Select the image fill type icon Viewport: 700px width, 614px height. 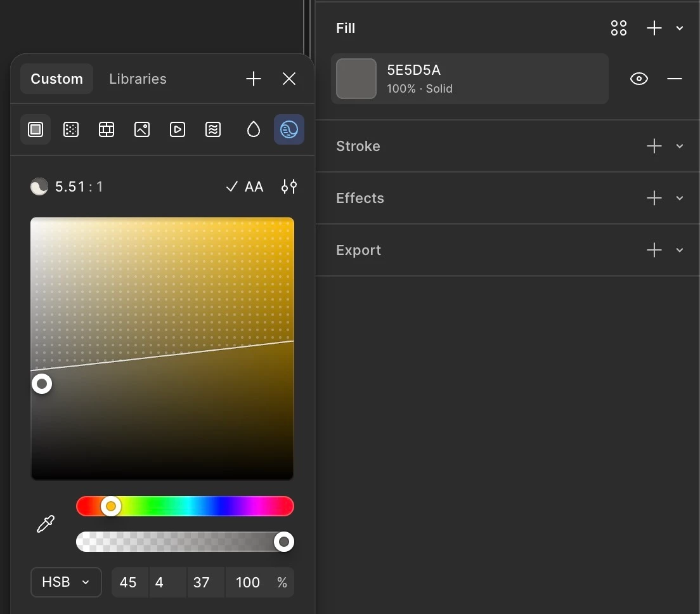click(142, 129)
